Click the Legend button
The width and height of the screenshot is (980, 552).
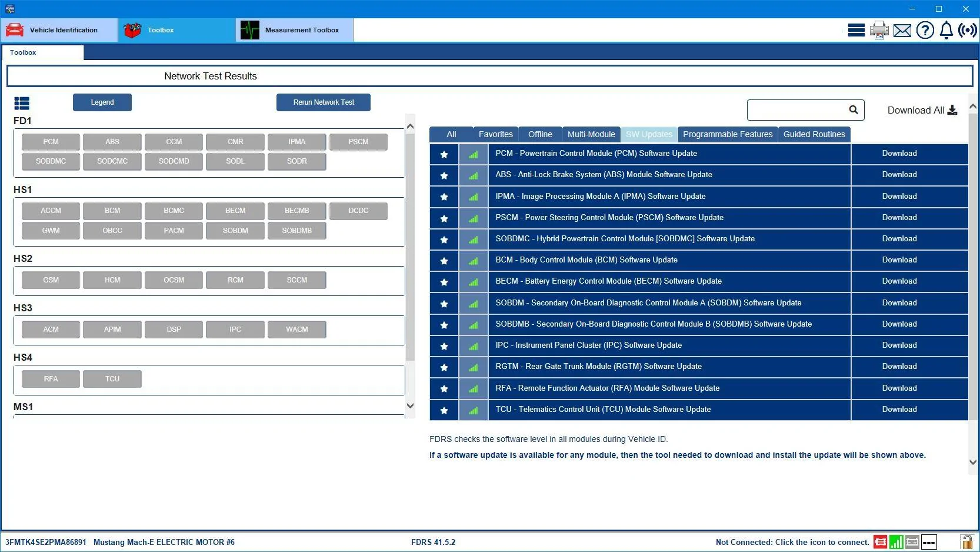pos(102,102)
